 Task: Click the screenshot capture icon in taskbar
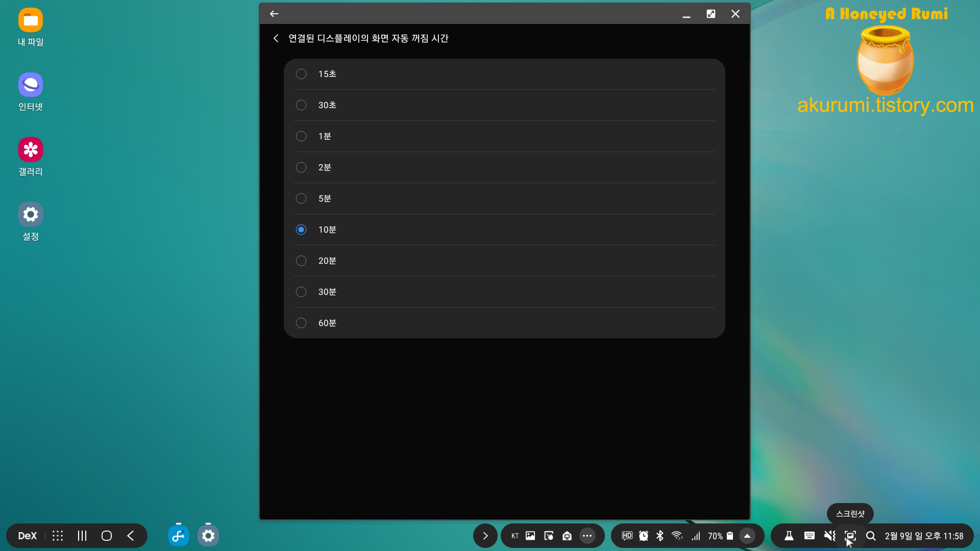[x=850, y=536]
